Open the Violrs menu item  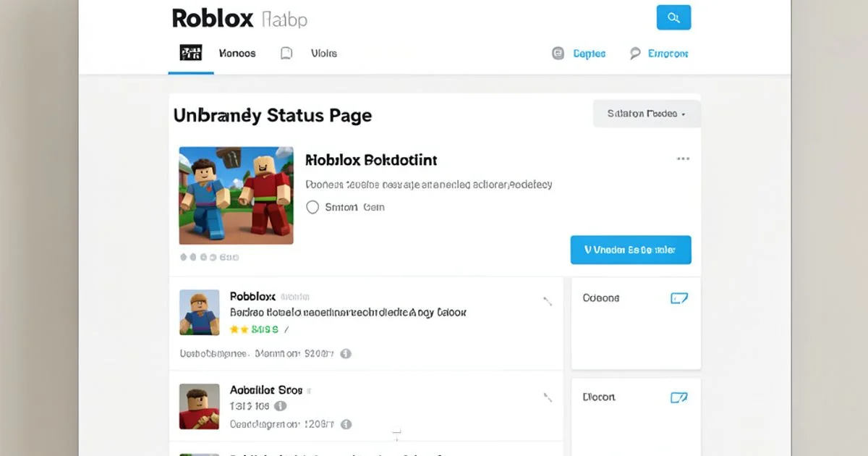tap(324, 52)
